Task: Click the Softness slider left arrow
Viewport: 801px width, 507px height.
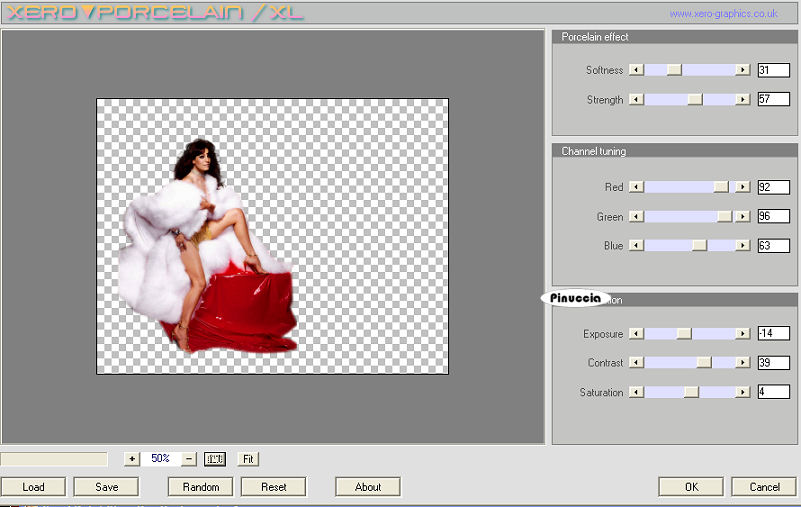Action: [x=636, y=70]
